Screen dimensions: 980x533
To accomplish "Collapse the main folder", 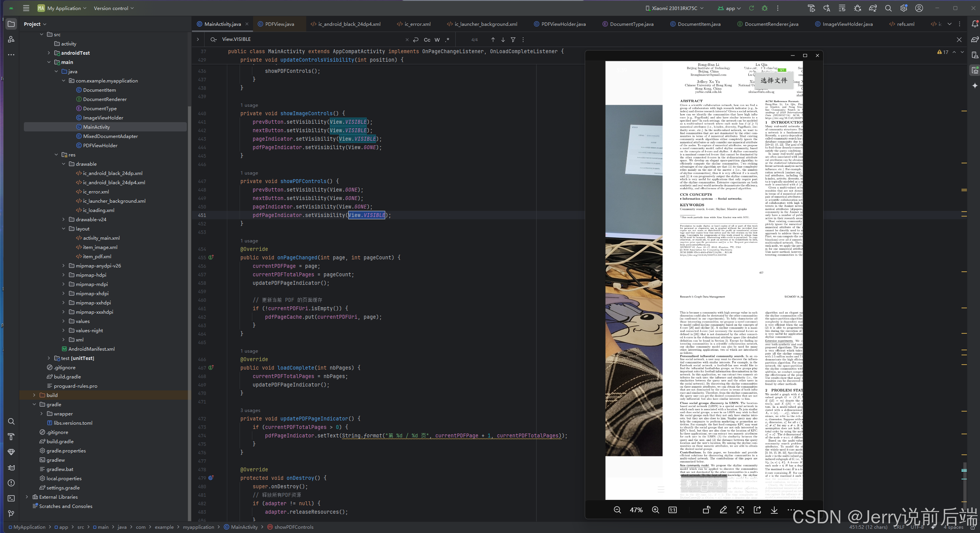I will tap(49, 62).
